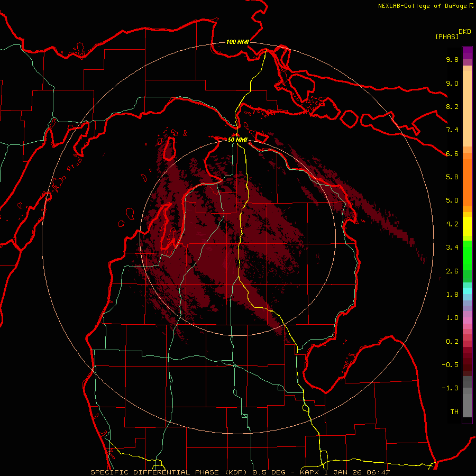Click the 50 NMI range ring label
476x476 pixels.
click(237, 140)
